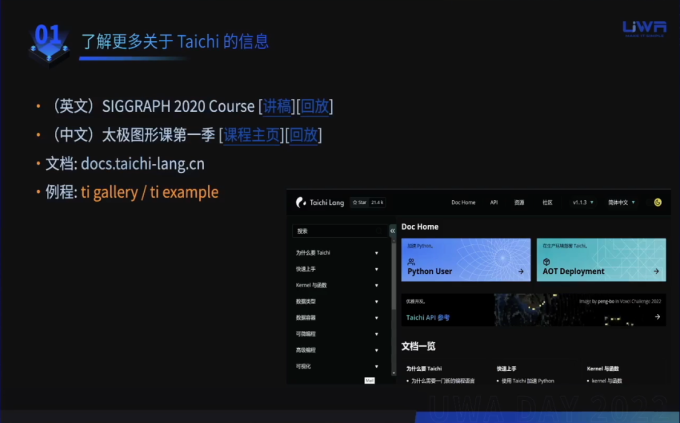Image resolution: width=680 pixels, height=423 pixels.
Task: Click the '太极图形课第一季' text
Action: (x=158, y=135)
